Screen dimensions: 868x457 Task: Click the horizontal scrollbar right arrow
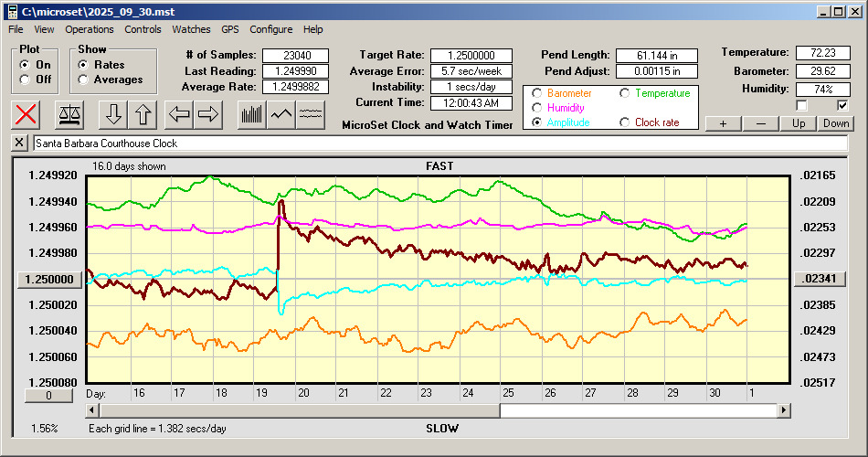pos(783,411)
